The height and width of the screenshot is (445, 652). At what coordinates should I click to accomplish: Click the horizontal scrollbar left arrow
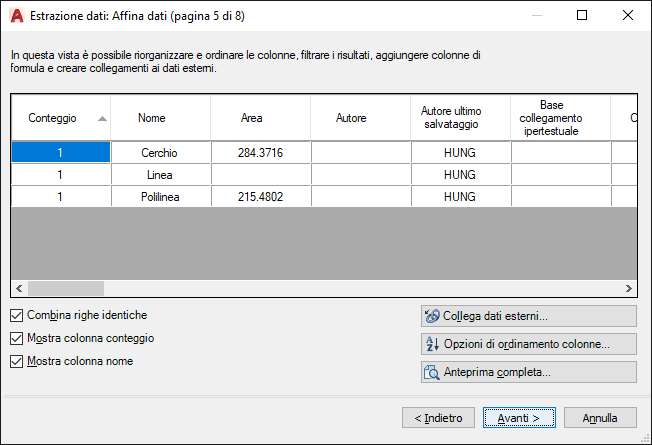point(19,289)
